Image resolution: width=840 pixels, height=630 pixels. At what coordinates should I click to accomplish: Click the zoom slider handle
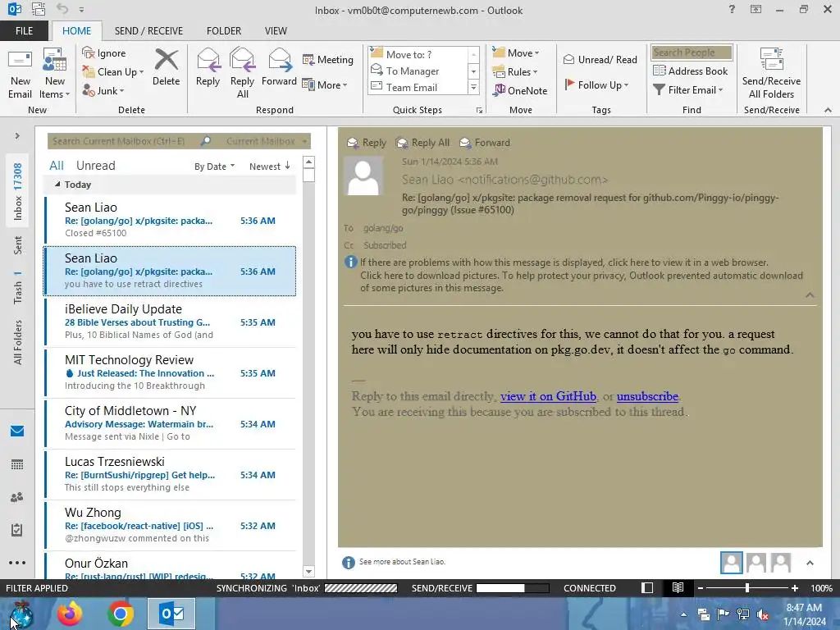747,588
